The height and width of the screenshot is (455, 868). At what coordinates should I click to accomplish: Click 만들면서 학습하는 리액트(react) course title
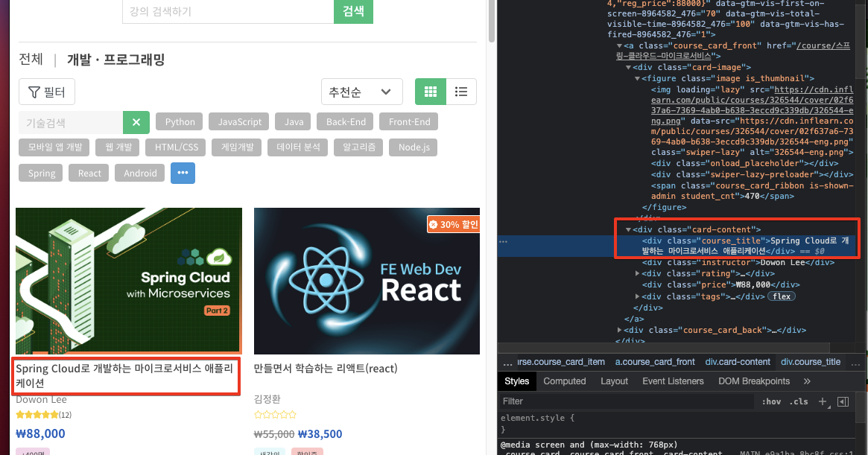pos(326,369)
